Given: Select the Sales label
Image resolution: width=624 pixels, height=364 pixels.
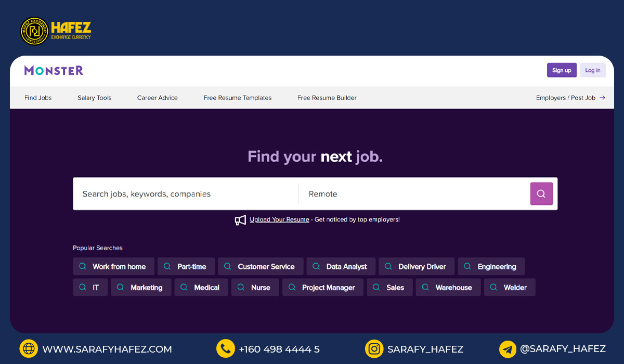Looking at the screenshot, I should tap(395, 288).
